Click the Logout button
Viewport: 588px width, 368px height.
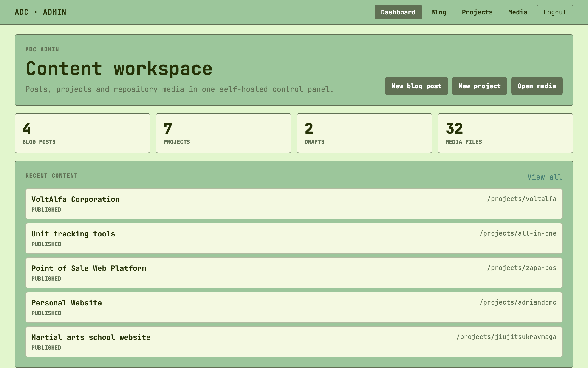(x=555, y=12)
